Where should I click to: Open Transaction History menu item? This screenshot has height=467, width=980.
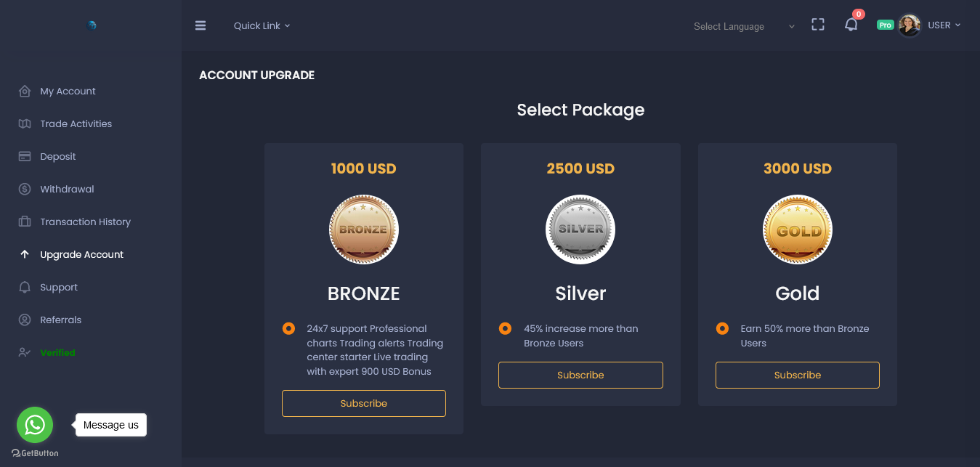click(x=85, y=222)
